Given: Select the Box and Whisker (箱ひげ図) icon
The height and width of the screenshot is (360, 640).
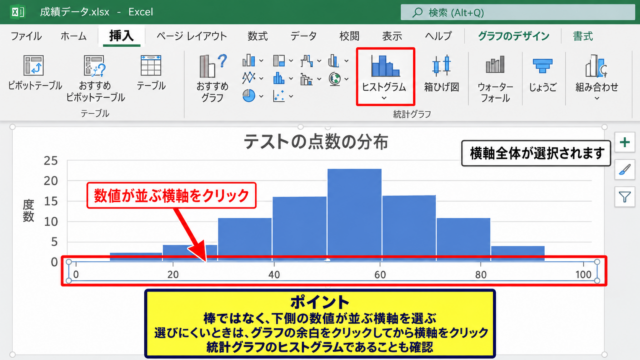Looking at the screenshot, I should tap(441, 66).
